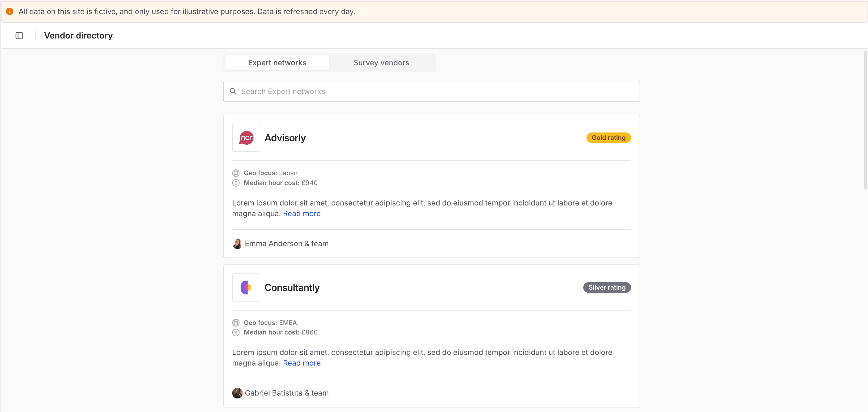Click the orange info icon in banner
This screenshot has height=412, width=868.
pos(10,11)
